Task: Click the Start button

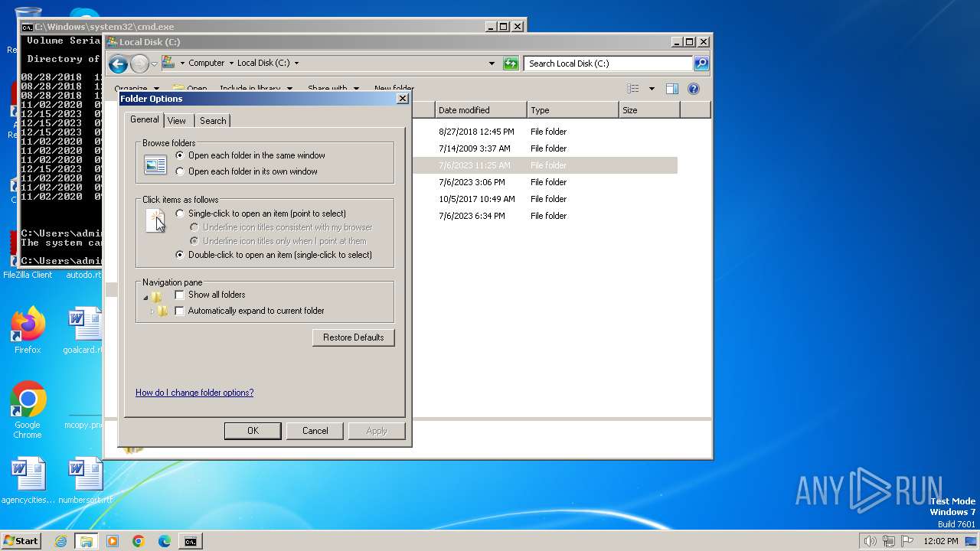Action: (21, 541)
